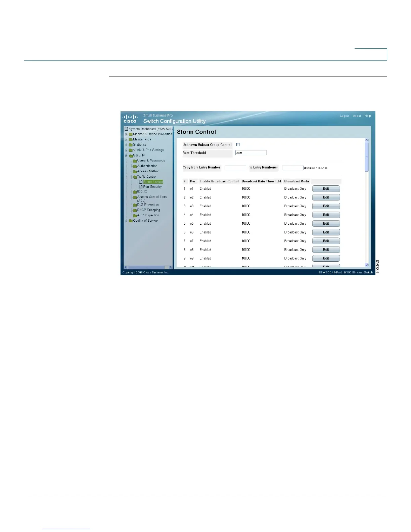Click Edit for port e2
Screen dimensions: 411x532
pyautogui.click(x=326, y=197)
